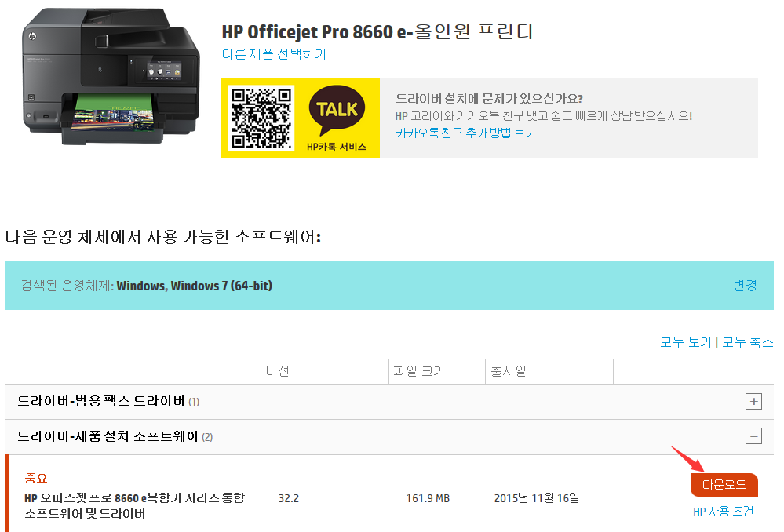Click the QR code image
784x532 pixels.
click(261, 118)
